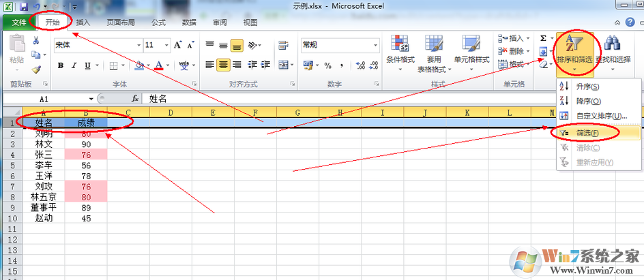Toggle Italic formatting
This screenshot has height=280, width=644.
click(73, 66)
